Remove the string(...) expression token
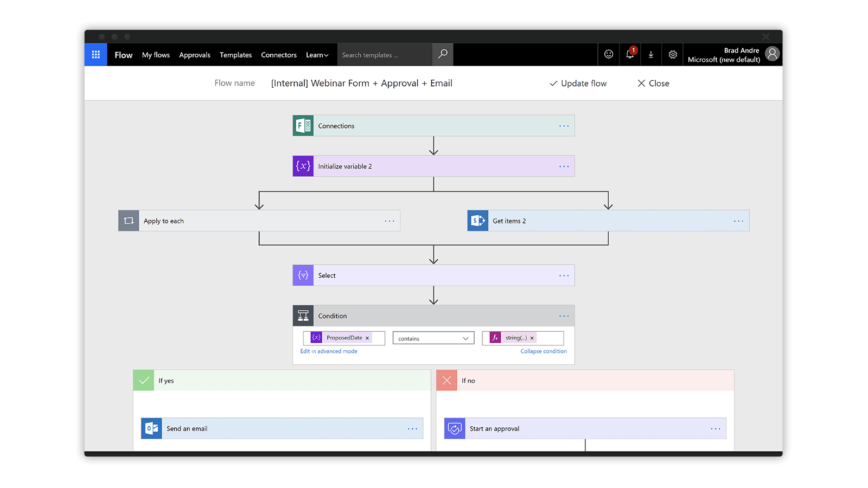Viewport: 868px width, 488px height. pyautogui.click(x=532, y=338)
